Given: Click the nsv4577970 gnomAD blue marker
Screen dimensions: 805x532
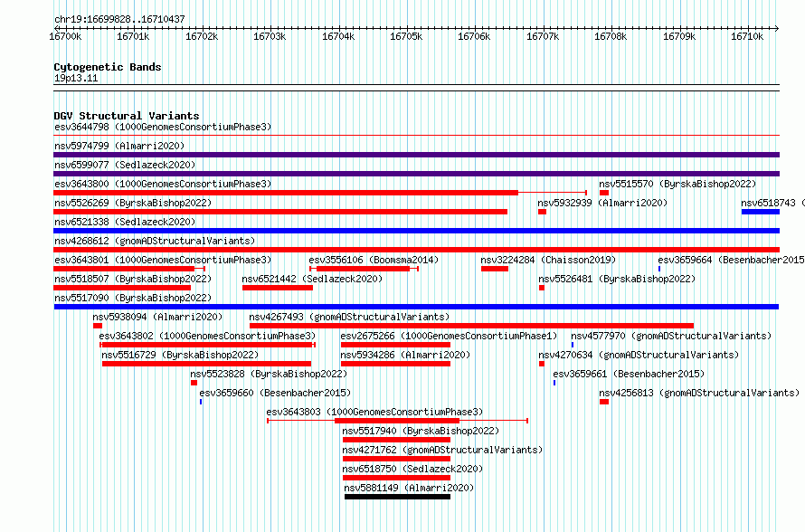Looking at the screenshot, I should pyautogui.click(x=573, y=345).
